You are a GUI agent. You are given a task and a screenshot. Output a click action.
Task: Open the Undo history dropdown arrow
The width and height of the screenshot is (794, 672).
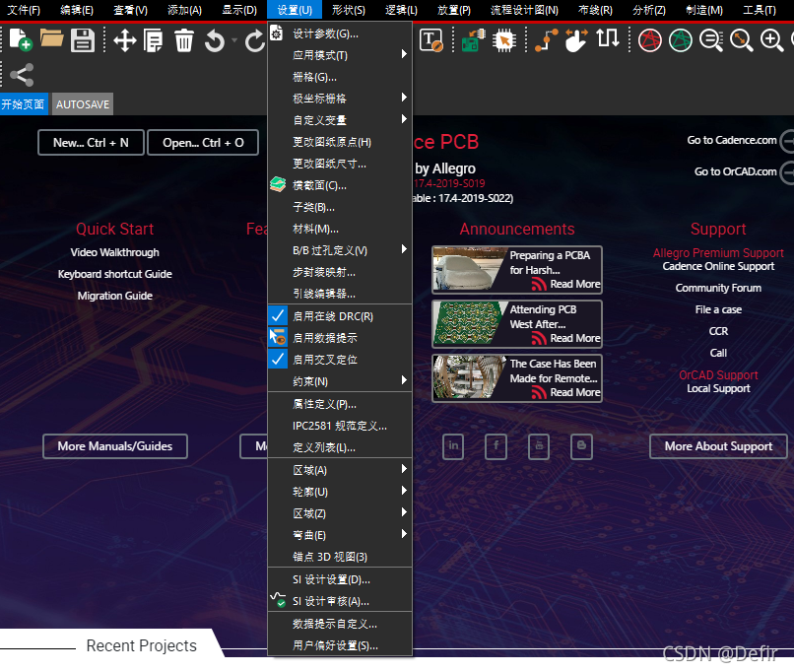coord(233,40)
